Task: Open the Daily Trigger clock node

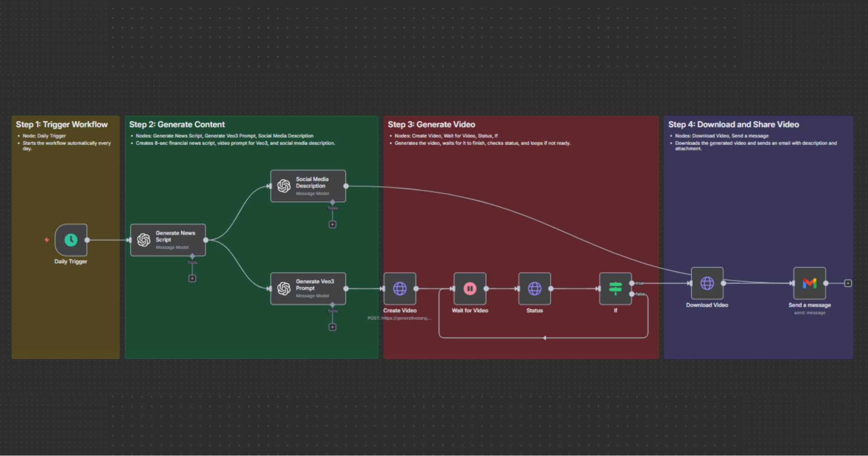Action: click(x=71, y=239)
